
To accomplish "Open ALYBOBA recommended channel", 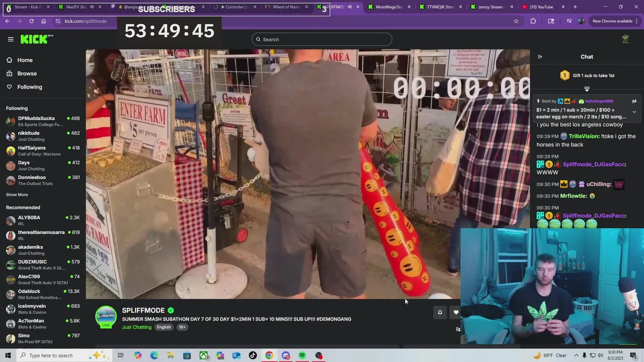I will point(43,220).
